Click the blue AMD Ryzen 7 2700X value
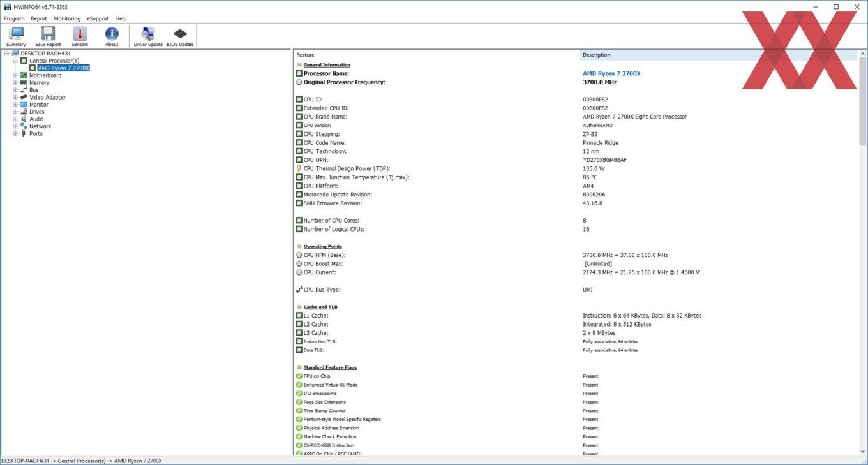Viewport: 868px width, 465px height. click(611, 73)
